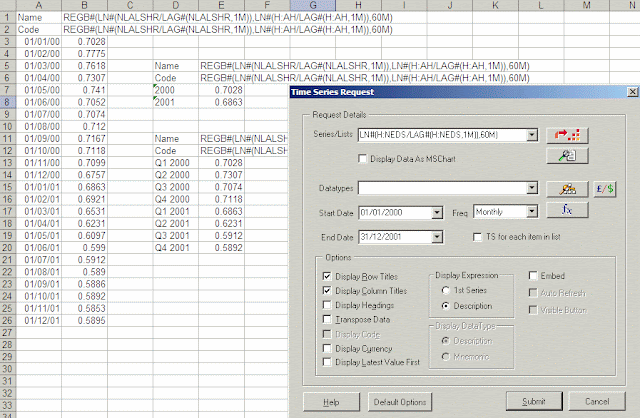Viewport: 640px width, 418px height.
Task: Open the Datatypes dropdown arrow
Action: pos(532,188)
